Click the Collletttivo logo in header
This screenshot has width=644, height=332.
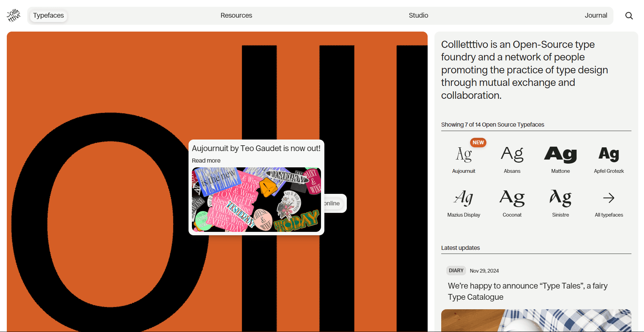[x=14, y=16]
